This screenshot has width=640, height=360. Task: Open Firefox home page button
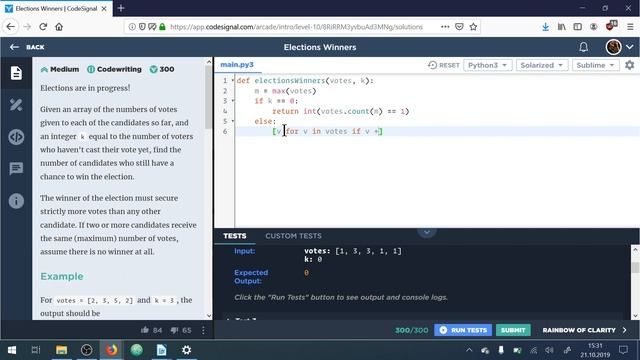[59, 27]
